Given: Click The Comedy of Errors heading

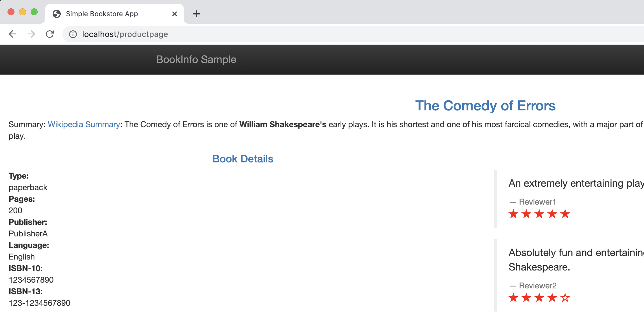Looking at the screenshot, I should pos(485,106).
